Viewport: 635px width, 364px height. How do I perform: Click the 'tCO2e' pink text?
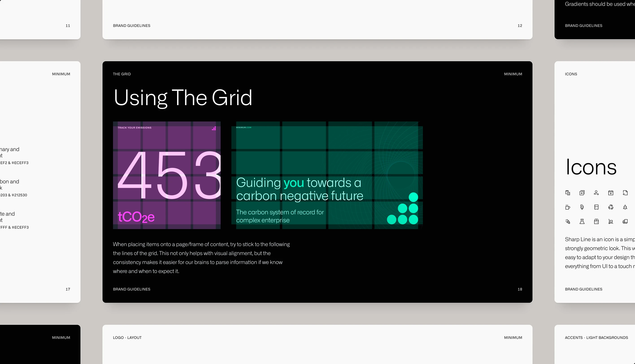point(136,217)
